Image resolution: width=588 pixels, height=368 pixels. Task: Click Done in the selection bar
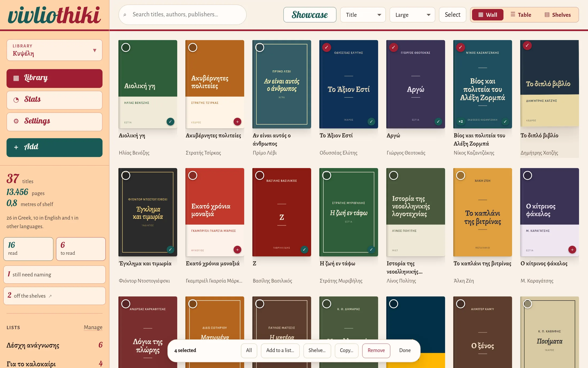tap(405, 350)
